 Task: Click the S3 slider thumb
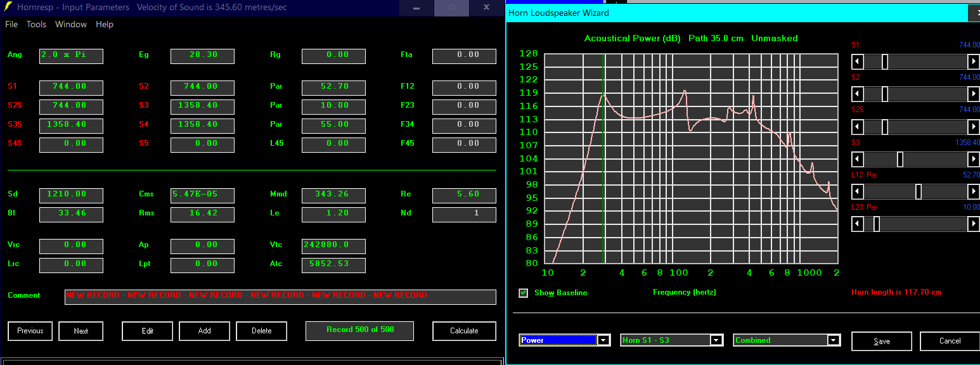899,159
